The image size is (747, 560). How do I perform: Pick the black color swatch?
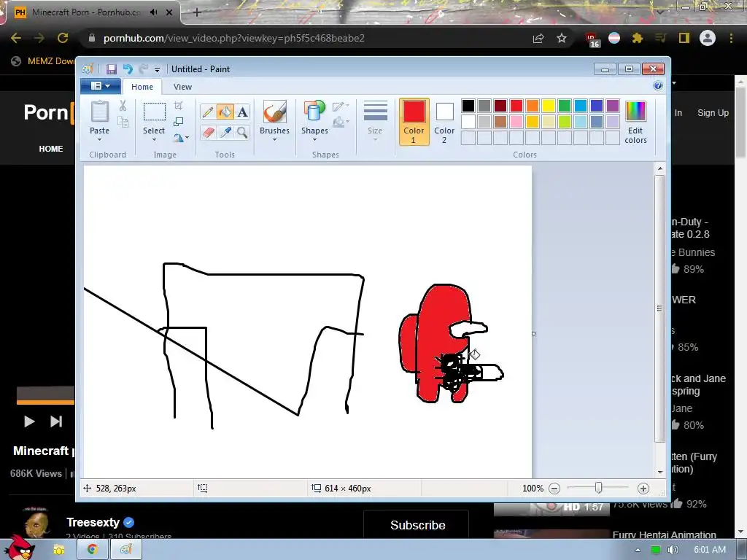468,106
